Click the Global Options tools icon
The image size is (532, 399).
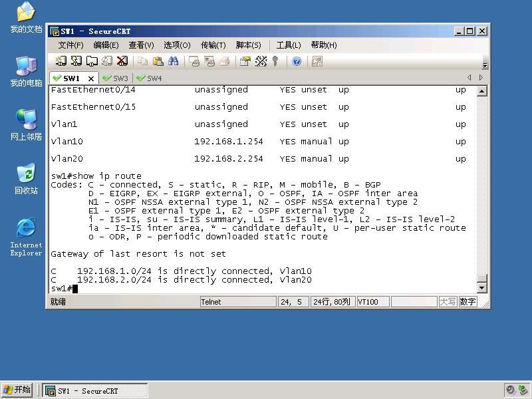pos(261,61)
